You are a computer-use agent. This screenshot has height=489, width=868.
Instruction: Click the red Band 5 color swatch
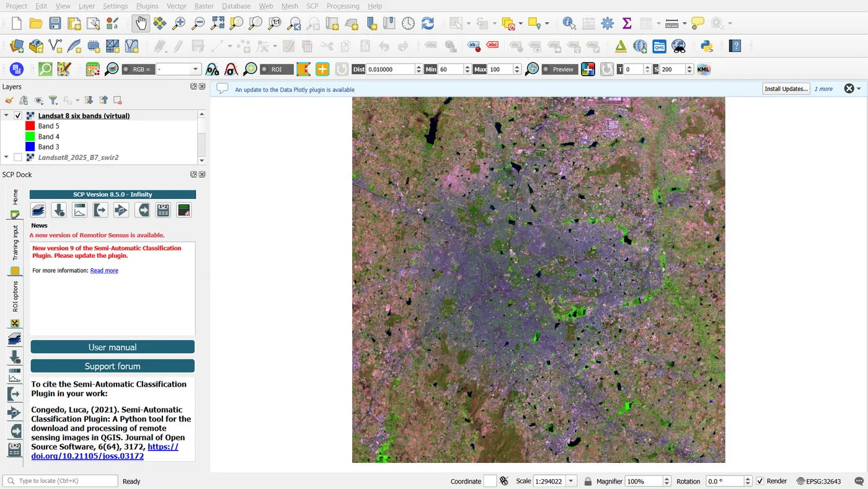point(30,126)
